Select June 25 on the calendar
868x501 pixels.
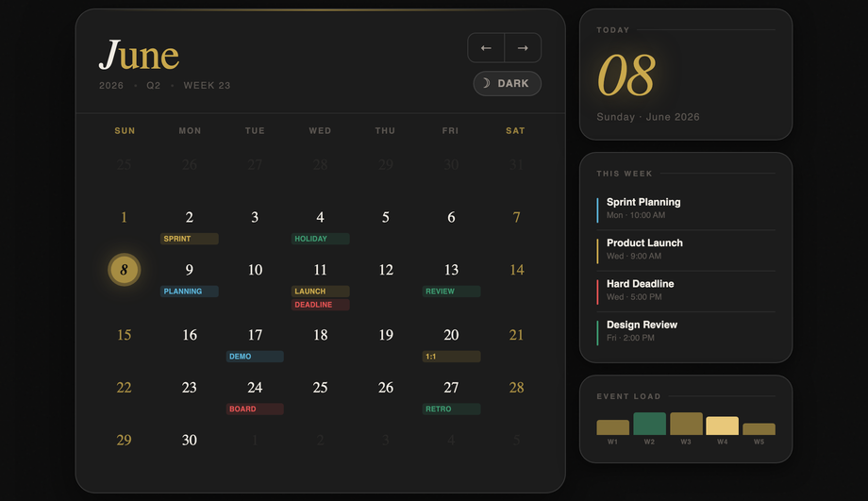pyautogui.click(x=320, y=388)
